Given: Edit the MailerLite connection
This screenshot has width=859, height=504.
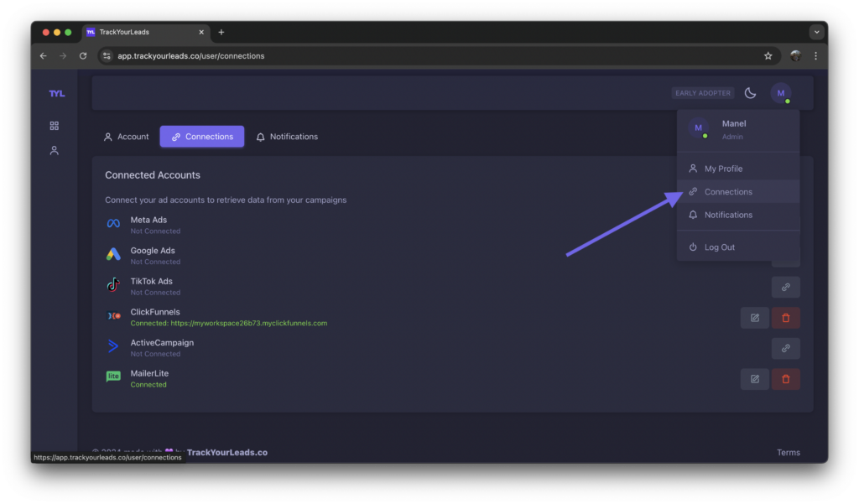Looking at the screenshot, I should coord(755,379).
